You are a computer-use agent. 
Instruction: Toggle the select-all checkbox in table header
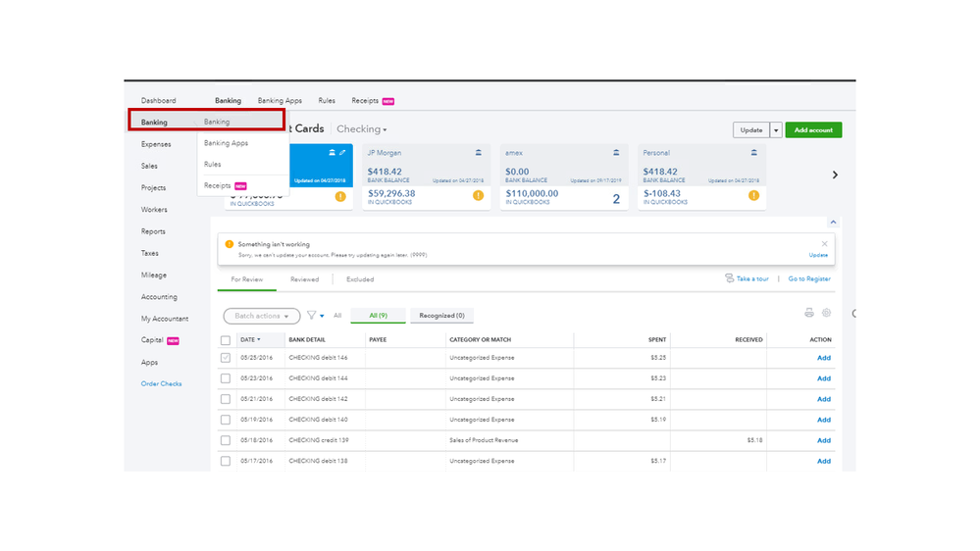click(x=226, y=340)
